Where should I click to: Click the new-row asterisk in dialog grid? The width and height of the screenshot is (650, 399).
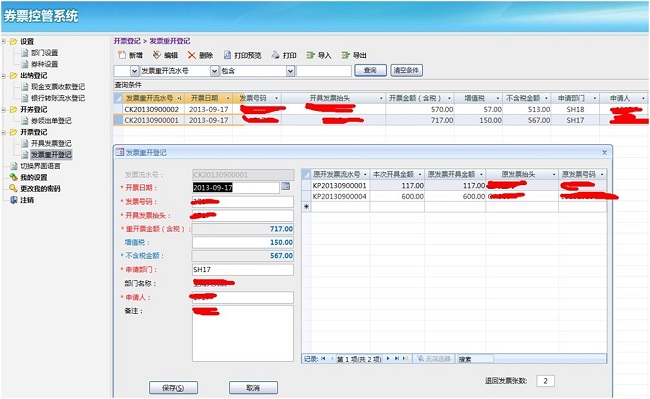(x=306, y=206)
